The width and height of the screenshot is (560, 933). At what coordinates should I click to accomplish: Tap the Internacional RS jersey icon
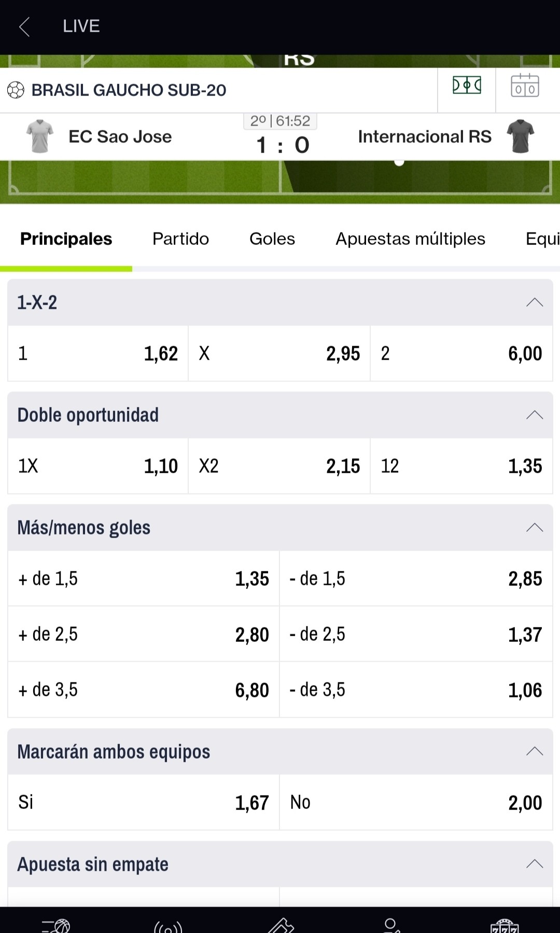(521, 136)
